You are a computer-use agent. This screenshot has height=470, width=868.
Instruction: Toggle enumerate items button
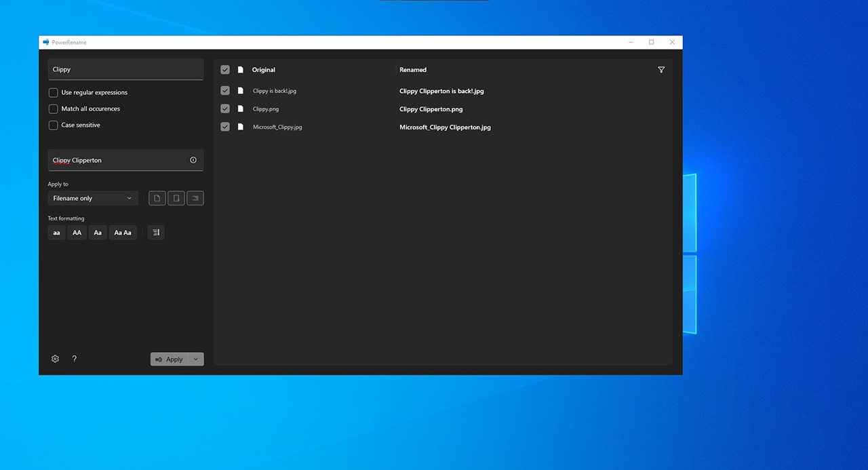(156, 233)
